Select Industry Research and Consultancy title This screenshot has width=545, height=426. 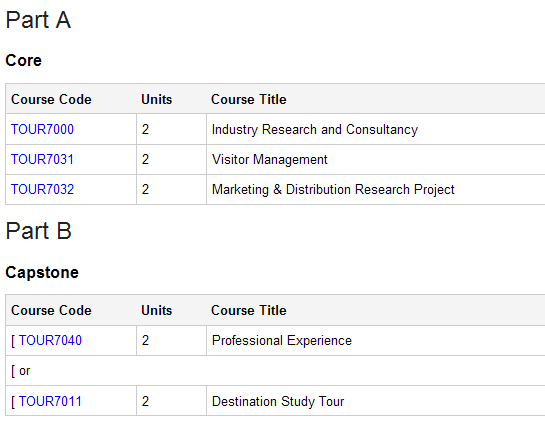point(315,129)
